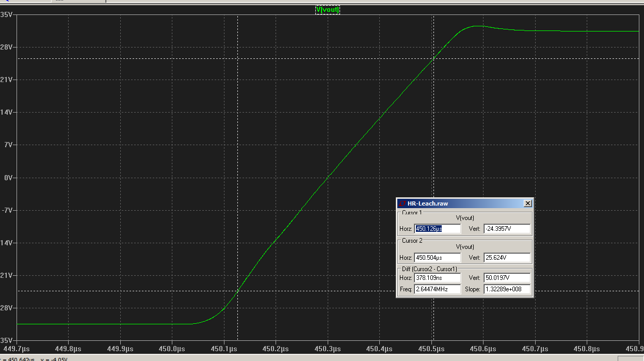The height and width of the screenshot is (361, 644).
Task: Click the "Diff (Cursor2 - Cursor1)" group label
Action: [429, 269]
